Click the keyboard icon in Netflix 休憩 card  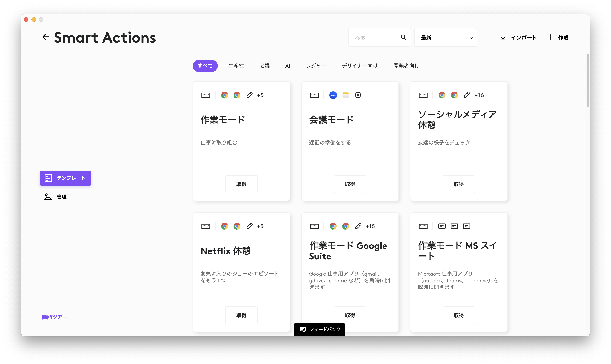click(206, 226)
